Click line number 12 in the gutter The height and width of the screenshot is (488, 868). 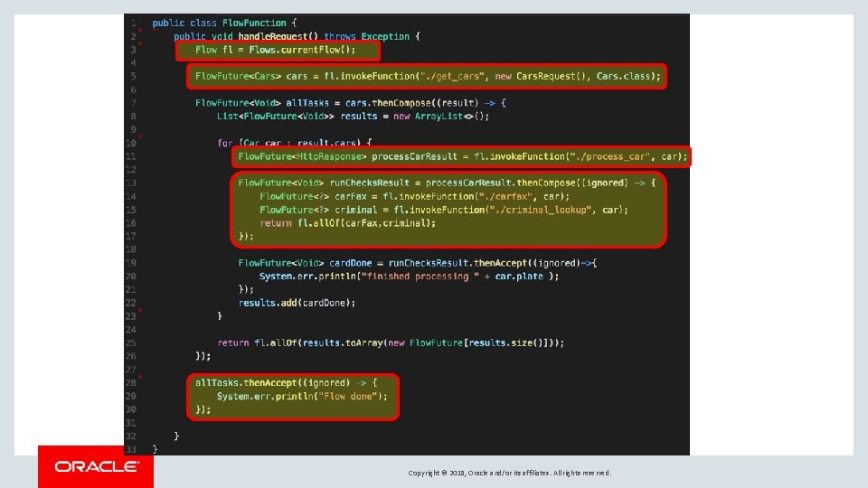tap(130, 170)
